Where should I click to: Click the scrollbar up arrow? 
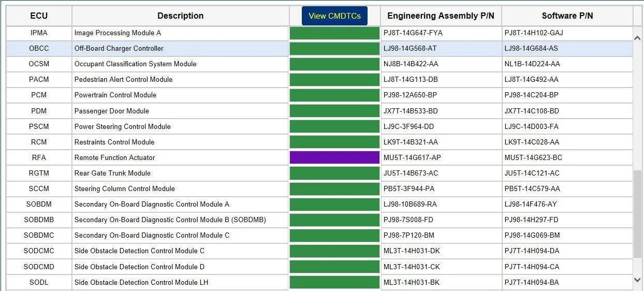pos(637,38)
